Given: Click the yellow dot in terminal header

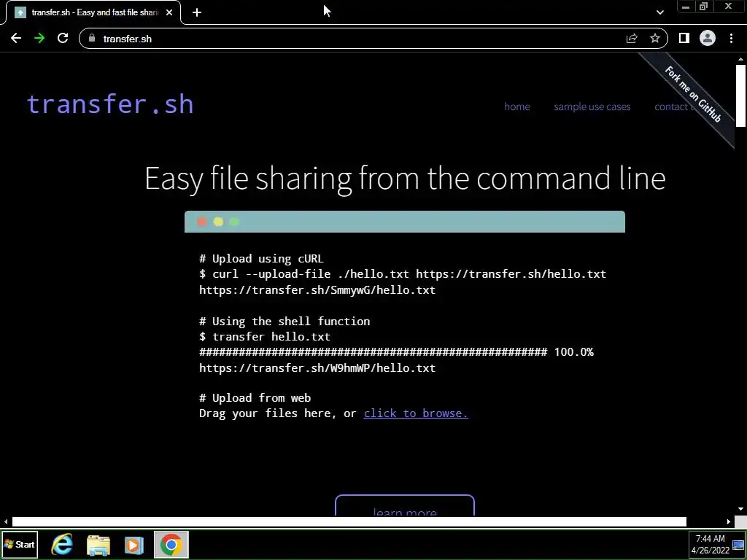Looking at the screenshot, I should 218,222.
